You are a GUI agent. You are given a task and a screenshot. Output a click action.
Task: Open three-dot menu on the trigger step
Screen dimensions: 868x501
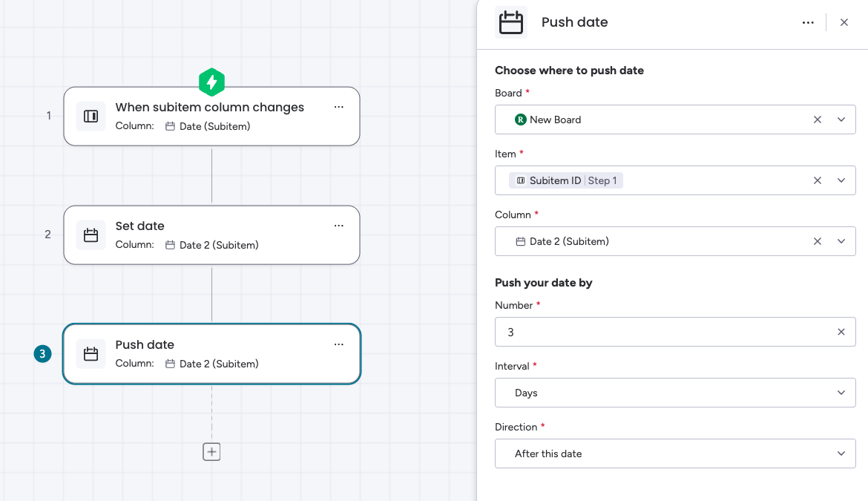pos(339,107)
